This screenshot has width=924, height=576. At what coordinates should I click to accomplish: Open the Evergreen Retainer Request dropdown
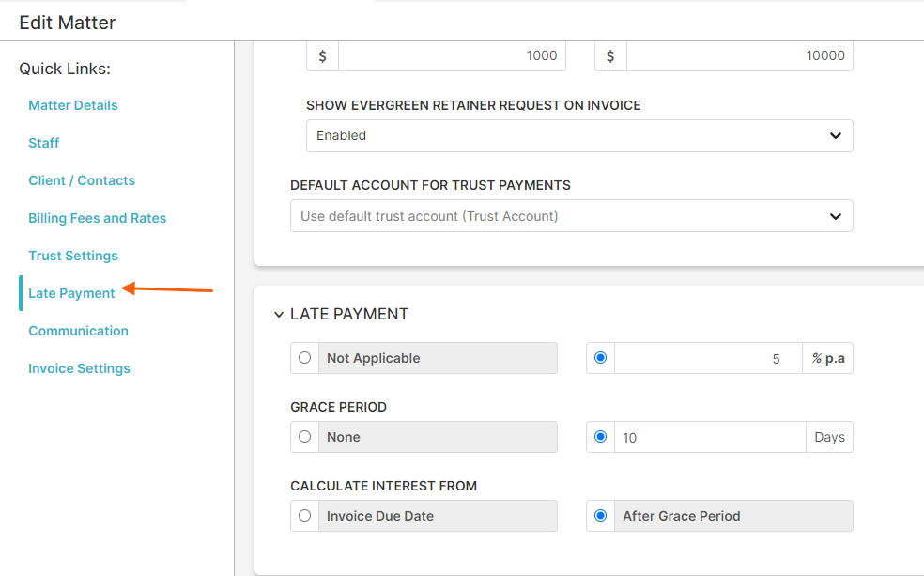(579, 135)
